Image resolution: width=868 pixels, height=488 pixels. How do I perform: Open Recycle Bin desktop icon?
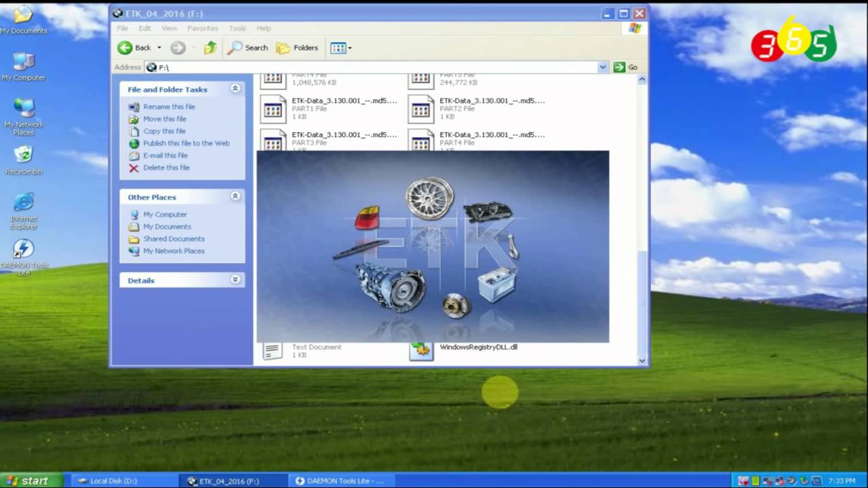(24, 160)
